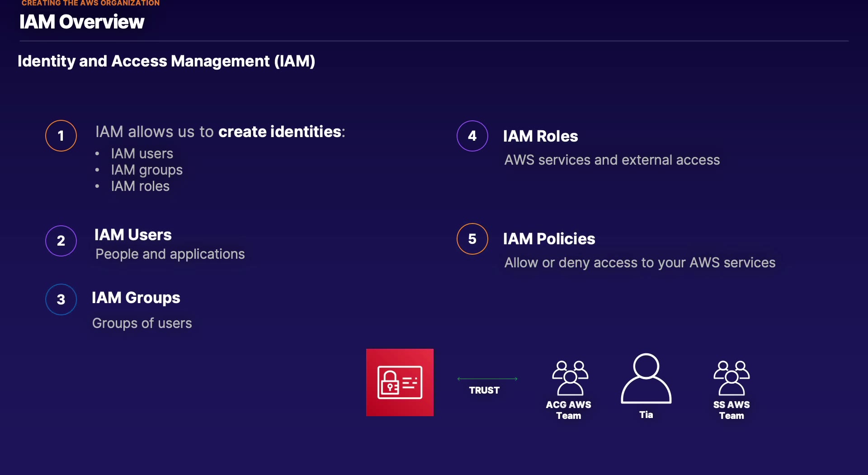Select the "IAM groups" bullet item
868x475 pixels.
point(146,170)
